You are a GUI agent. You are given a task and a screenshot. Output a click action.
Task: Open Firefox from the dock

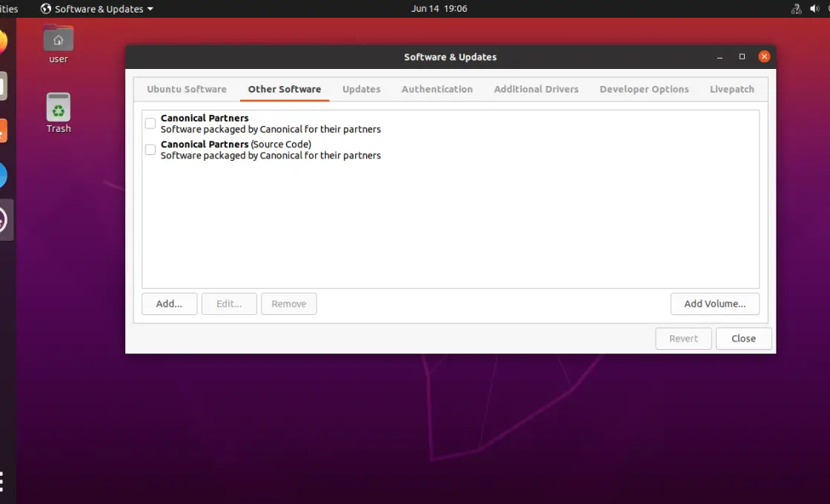[x=3, y=42]
